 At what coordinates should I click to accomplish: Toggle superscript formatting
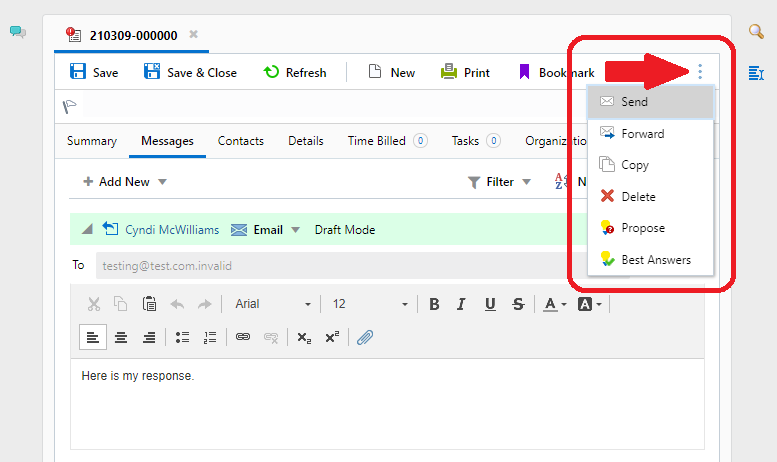pos(332,337)
